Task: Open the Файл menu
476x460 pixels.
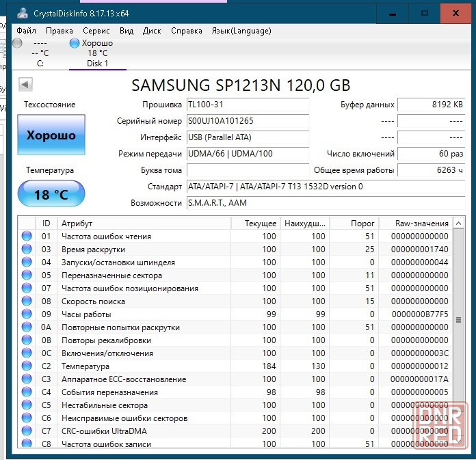Action: [26, 31]
